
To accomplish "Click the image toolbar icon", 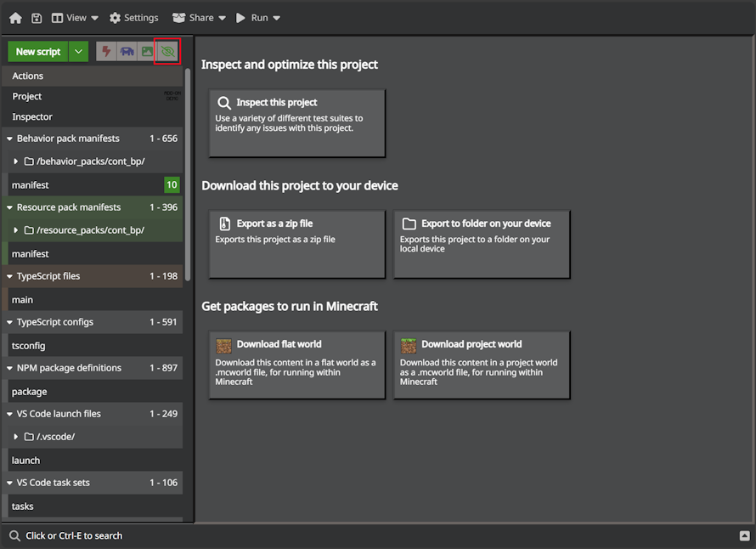I will (146, 51).
